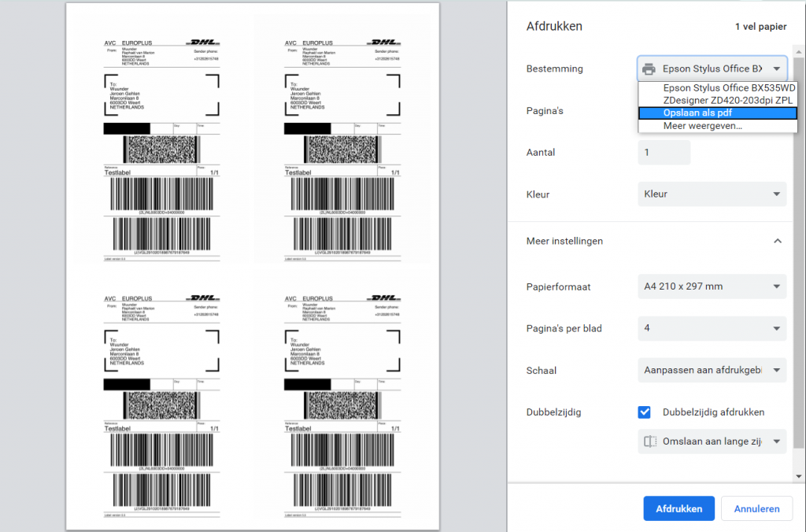This screenshot has width=806, height=532.
Task: Click the top-left DHL label preview
Action: click(162, 150)
